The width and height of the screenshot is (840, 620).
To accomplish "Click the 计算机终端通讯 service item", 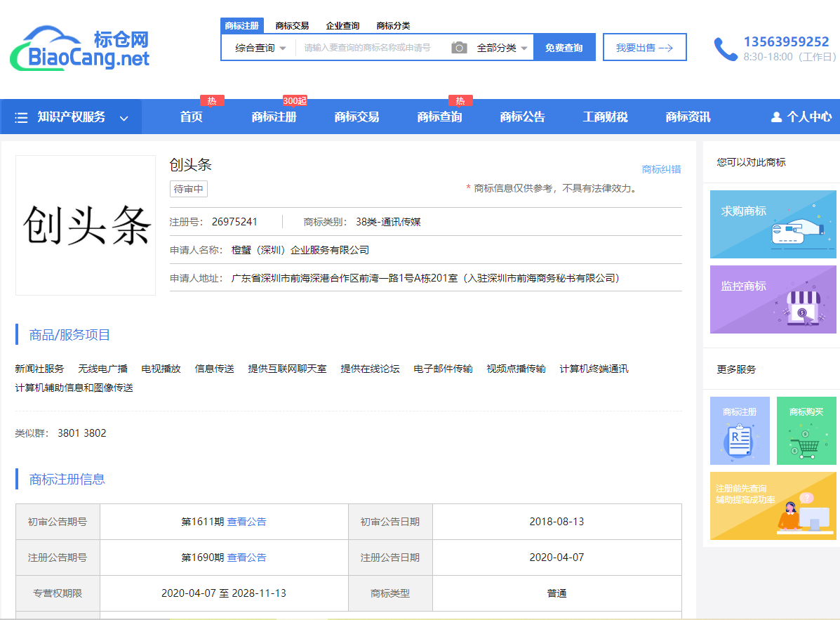I will click(x=594, y=369).
